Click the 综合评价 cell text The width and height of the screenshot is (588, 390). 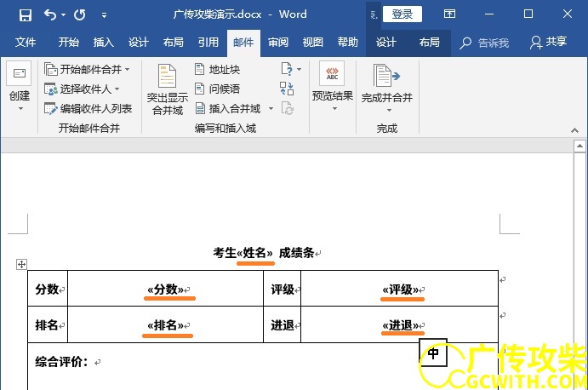click(61, 362)
